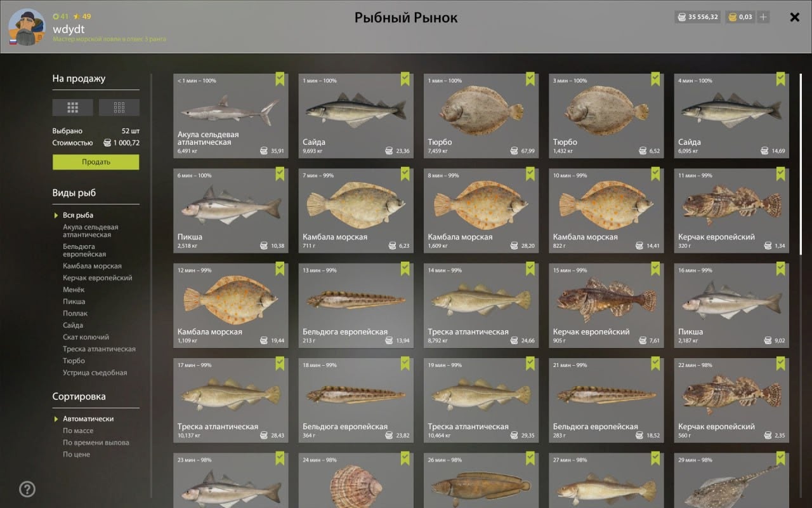This screenshot has width=812, height=508.
Task: Select the Камбала морская 1,109 кг card
Action: (x=230, y=305)
